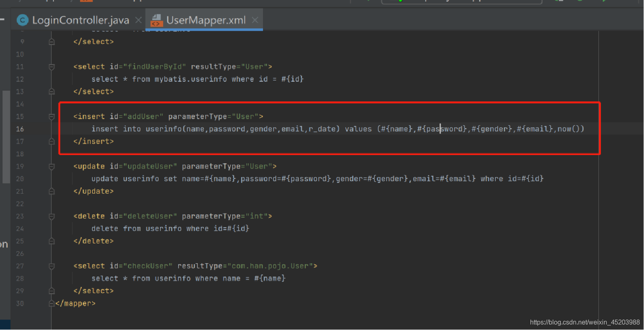The height and width of the screenshot is (330, 644).
Task: Click password=#{password} in update statement
Action: coord(286,179)
